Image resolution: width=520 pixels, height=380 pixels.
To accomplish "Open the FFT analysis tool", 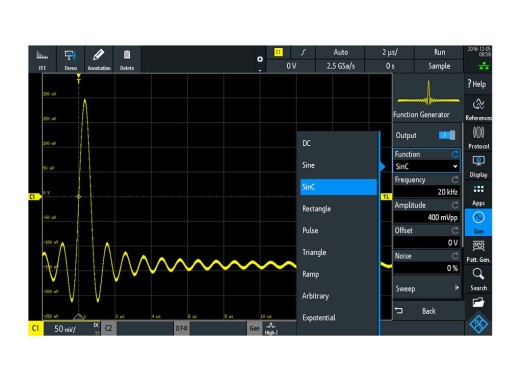I will click(42, 59).
